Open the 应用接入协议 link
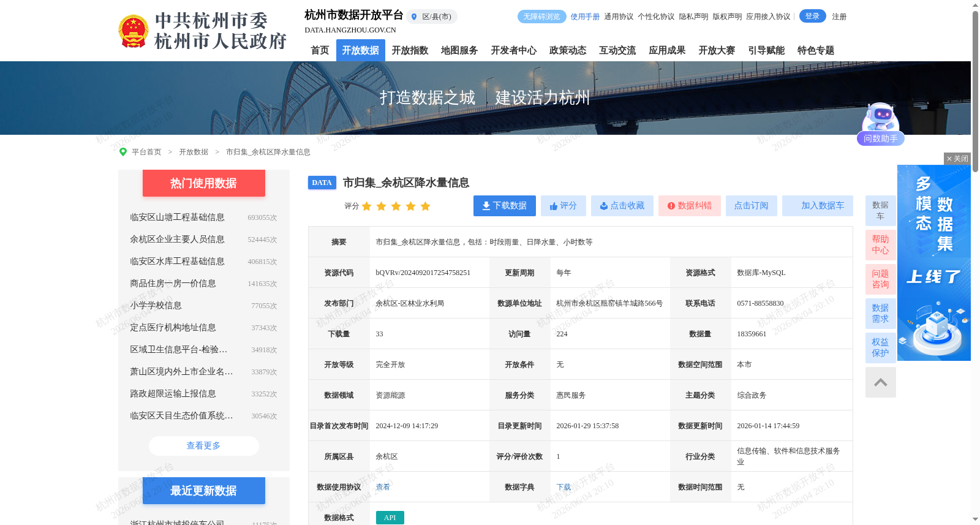This screenshot has height=525, width=980. click(768, 17)
